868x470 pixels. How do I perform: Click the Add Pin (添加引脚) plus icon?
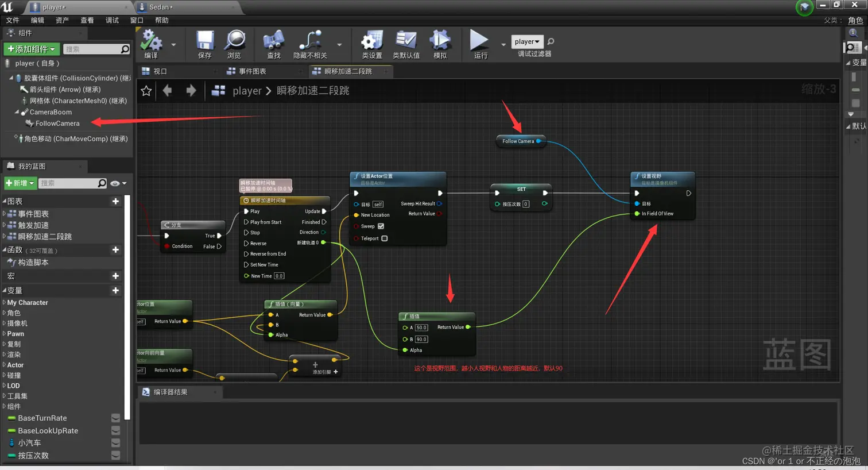(x=336, y=372)
